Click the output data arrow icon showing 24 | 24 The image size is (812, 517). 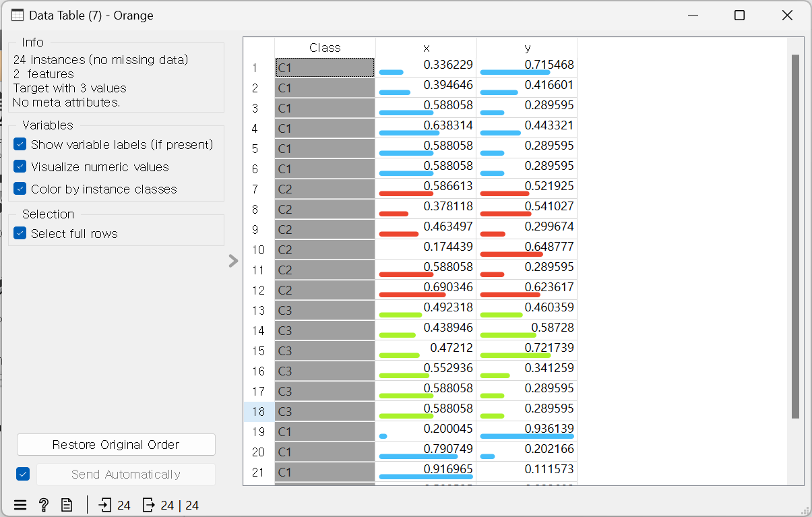149,505
